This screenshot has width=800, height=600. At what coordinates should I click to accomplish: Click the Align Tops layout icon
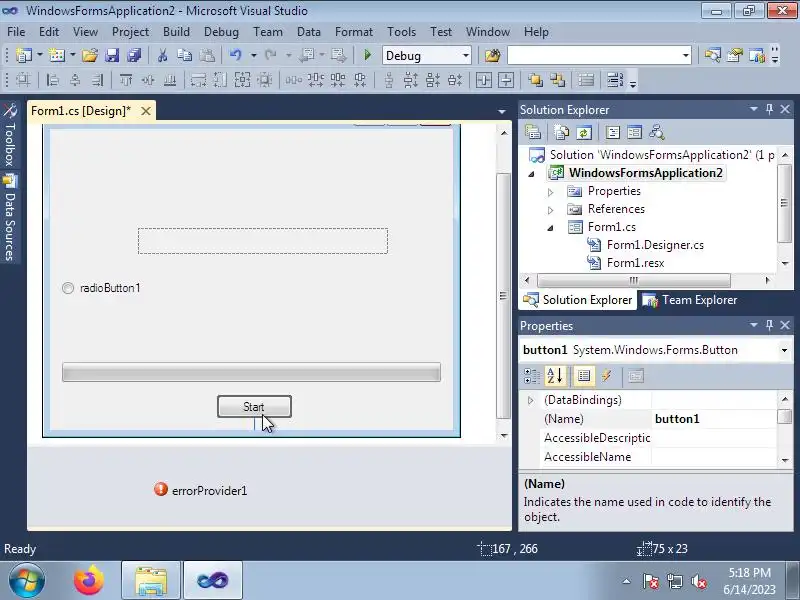pyautogui.click(x=126, y=80)
